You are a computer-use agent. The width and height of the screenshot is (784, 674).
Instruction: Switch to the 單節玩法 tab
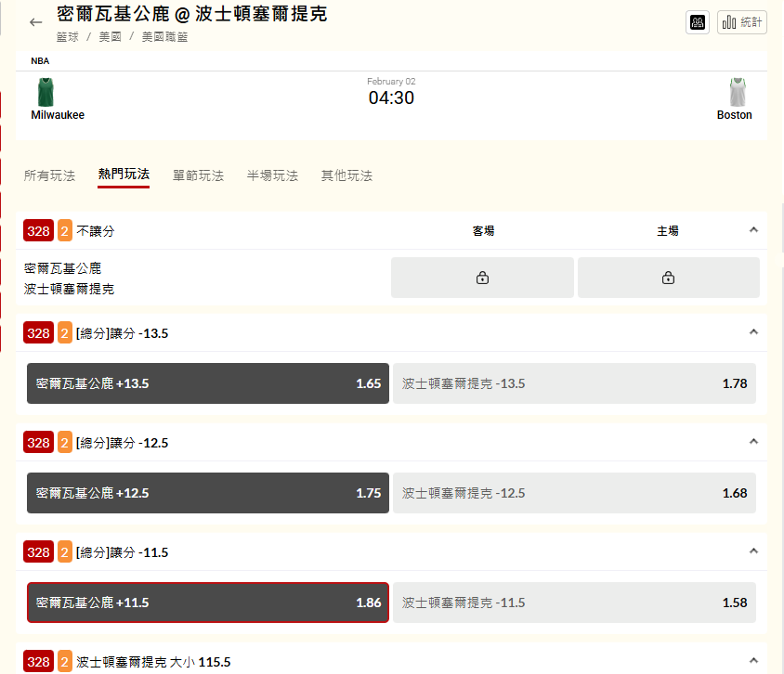click(x=198, y=175)
